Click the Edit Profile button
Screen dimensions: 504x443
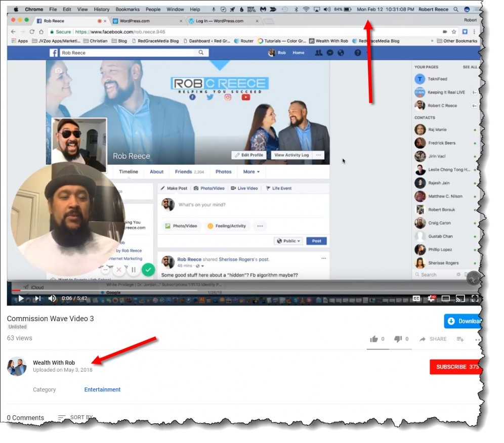(249, 155)
